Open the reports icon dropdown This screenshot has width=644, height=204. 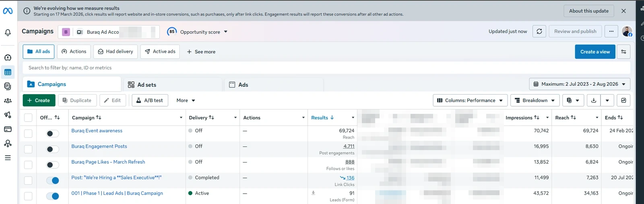(573, 100)
